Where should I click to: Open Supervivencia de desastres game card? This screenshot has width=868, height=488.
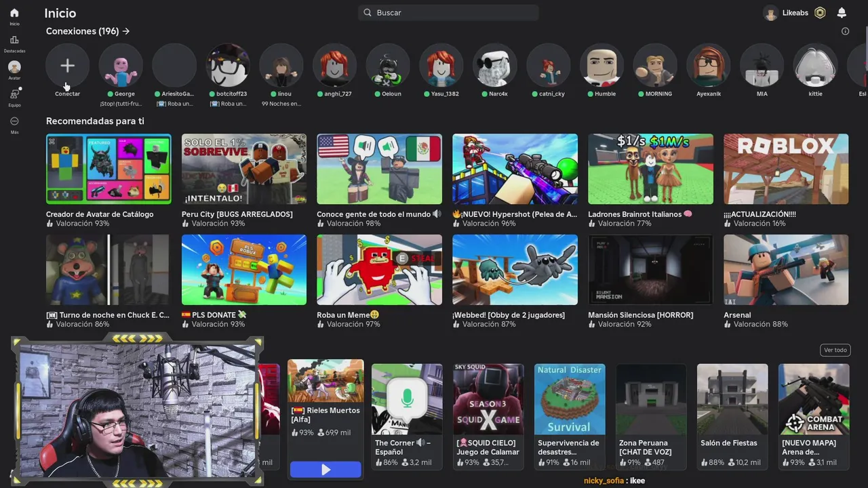(570, 416)
